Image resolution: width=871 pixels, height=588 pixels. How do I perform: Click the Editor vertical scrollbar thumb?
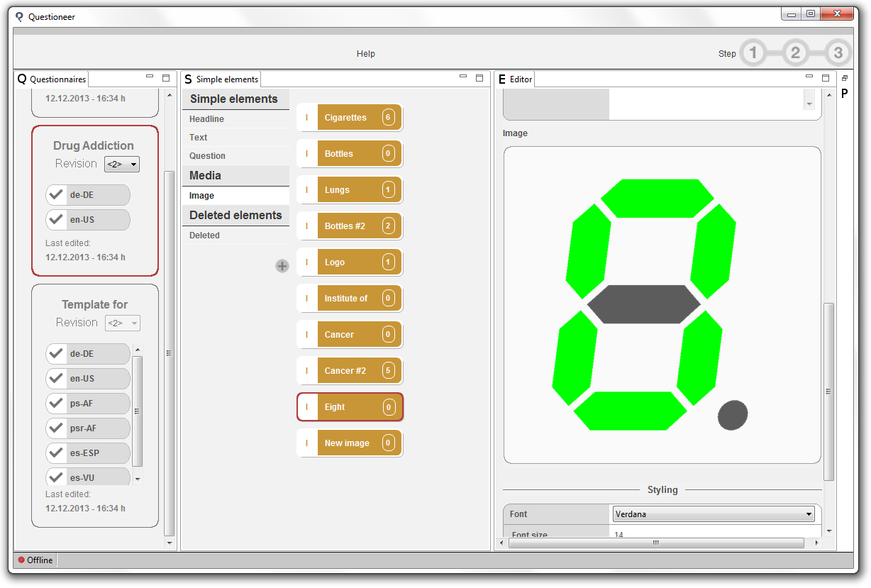click(828, 392)
